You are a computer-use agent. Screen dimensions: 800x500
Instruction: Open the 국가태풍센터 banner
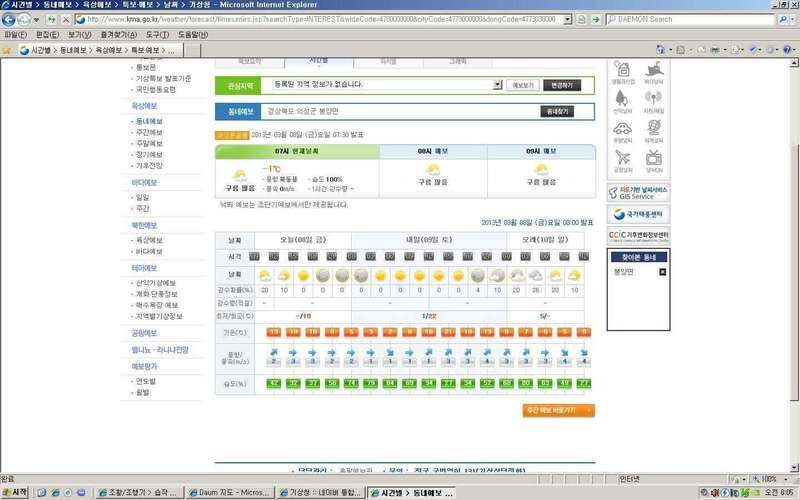coord(638,214)
